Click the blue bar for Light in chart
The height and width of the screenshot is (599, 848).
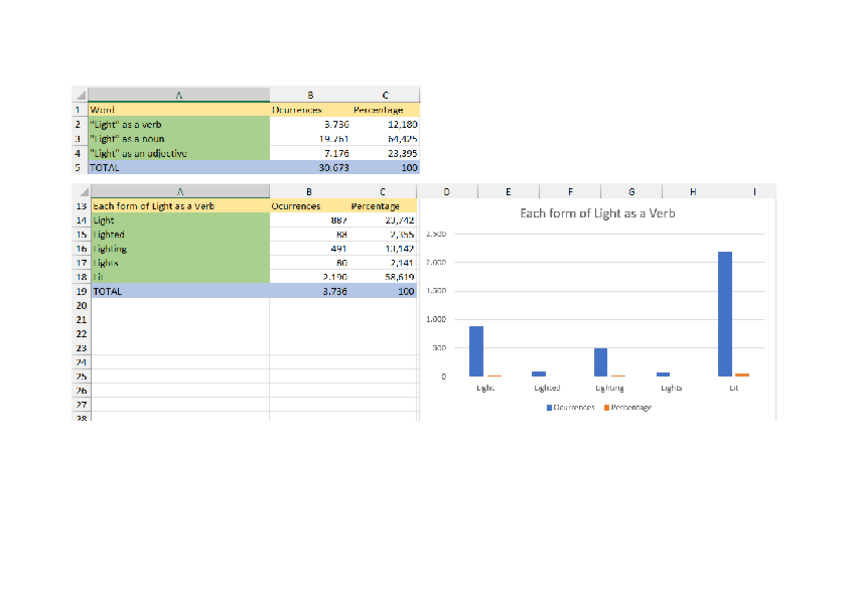click(x=476, y=351)
